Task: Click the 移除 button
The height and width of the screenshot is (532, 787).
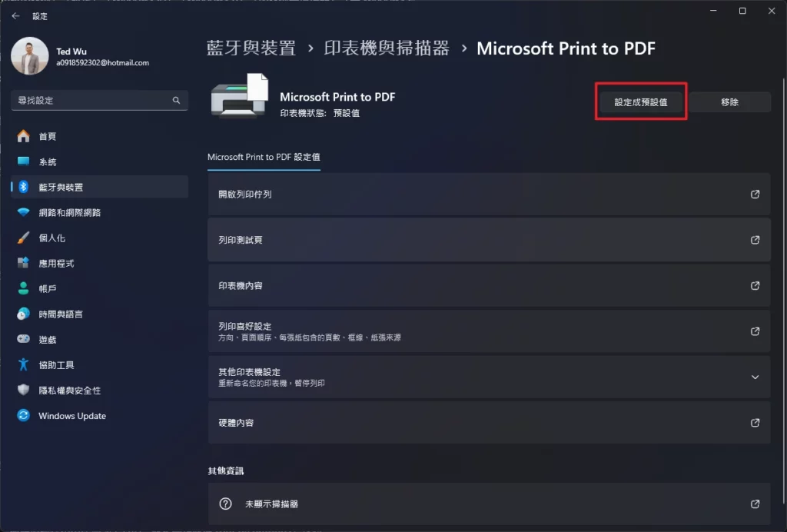Action: pyautogui.click(x=729, y=101)
